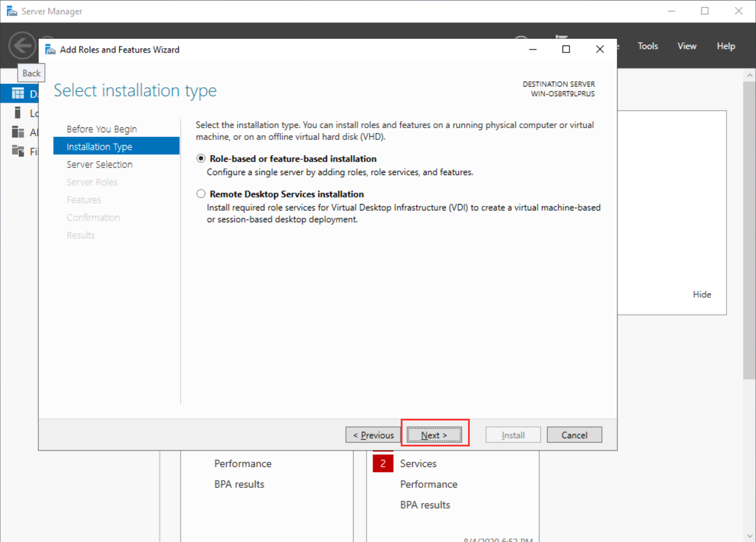
Task: Click the main window vertical scrollbar
Action: pyautogui.click(x=750, y=236)
